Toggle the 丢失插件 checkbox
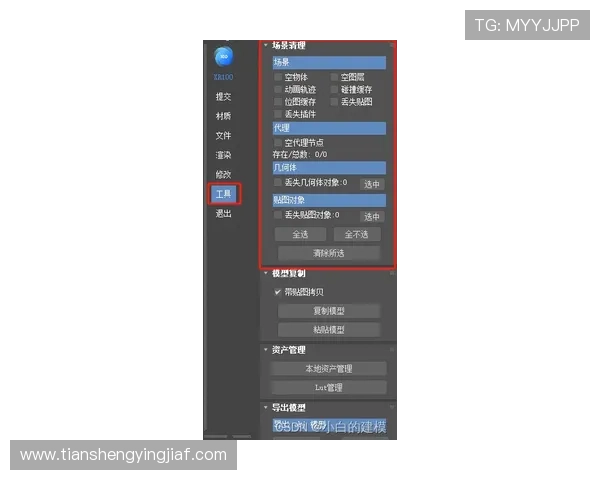Screen dimensions: 600x480 tap(278, 114)
